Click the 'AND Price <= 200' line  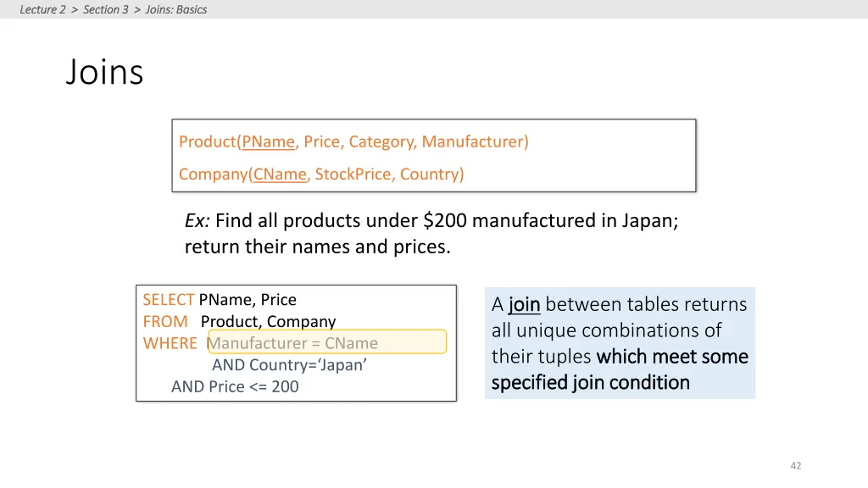235,387
